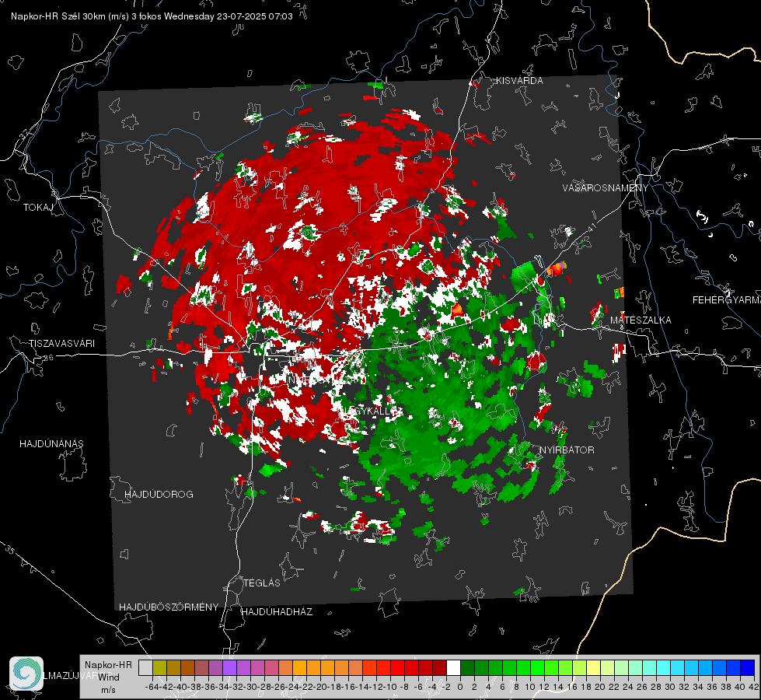This screenshot has width=761, height=700.
Task: Pick the bright green swatch between 10 and 12
Action: [537, 667]
